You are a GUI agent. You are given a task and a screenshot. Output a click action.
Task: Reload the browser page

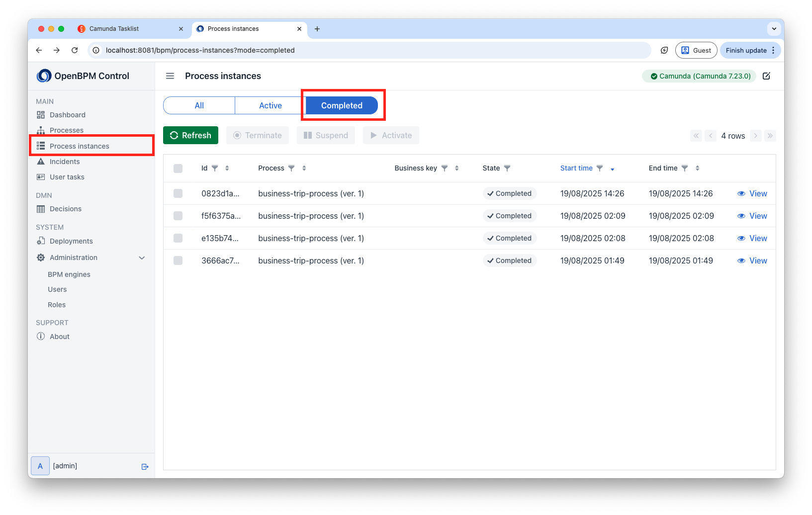[75, 50]
